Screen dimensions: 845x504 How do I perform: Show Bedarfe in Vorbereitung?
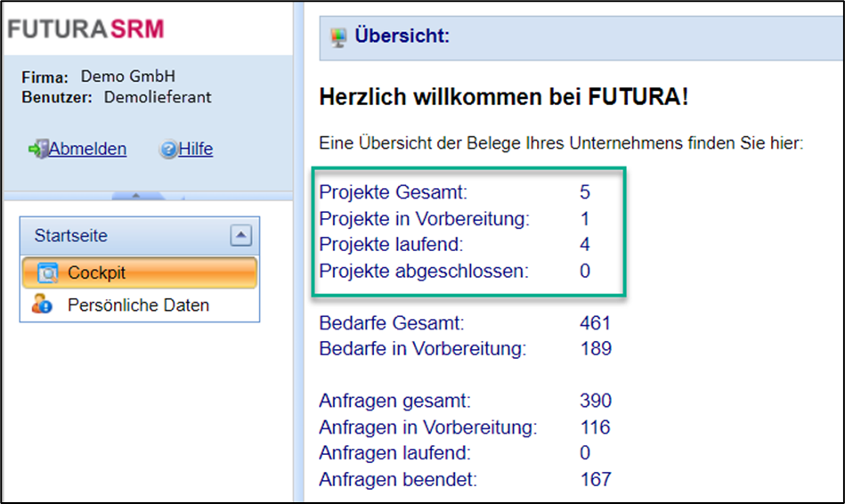[x=422, y=349]
